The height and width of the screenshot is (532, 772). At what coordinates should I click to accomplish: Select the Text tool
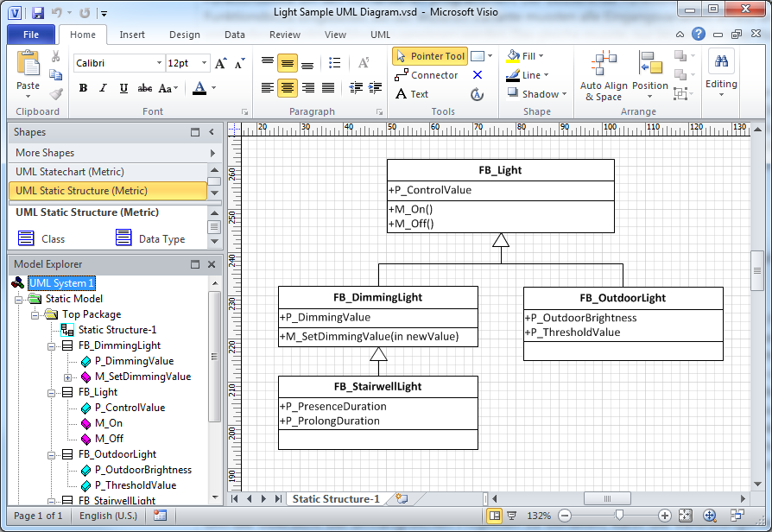(412, 94)
